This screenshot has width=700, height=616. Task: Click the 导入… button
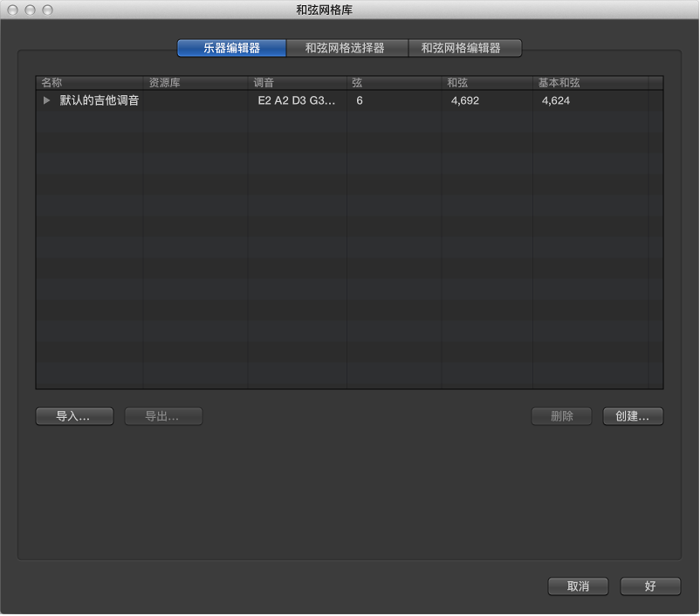74,416
